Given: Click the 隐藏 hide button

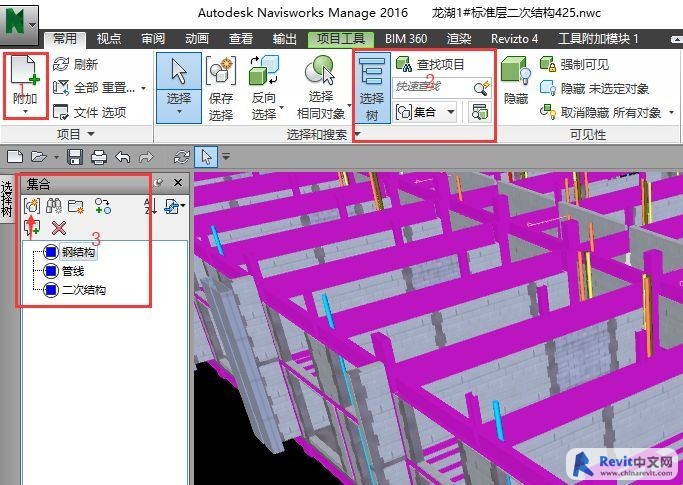Looking at the screenshot, I should [516, 81].
